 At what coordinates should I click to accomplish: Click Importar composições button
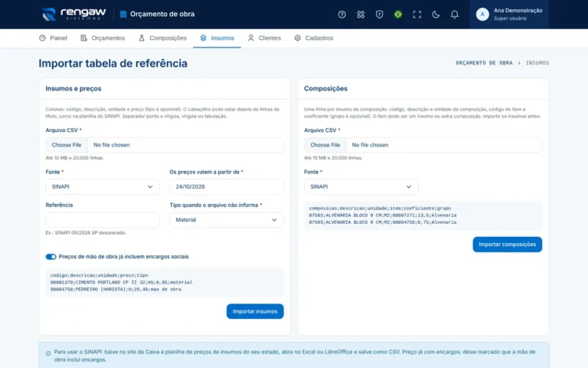(507, 245)
